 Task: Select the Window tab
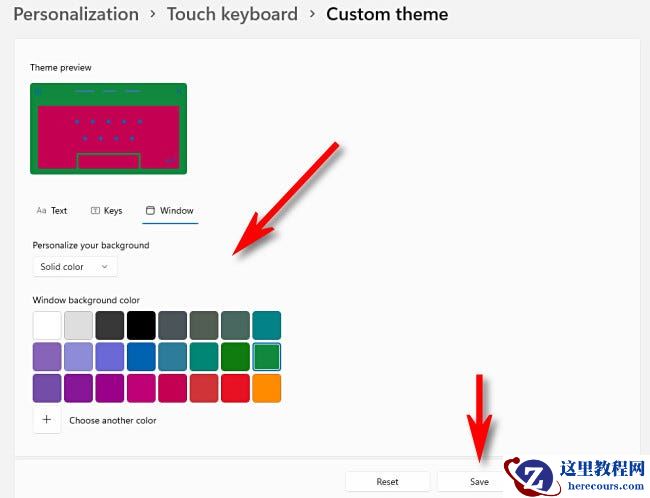(x=170, y=211)
